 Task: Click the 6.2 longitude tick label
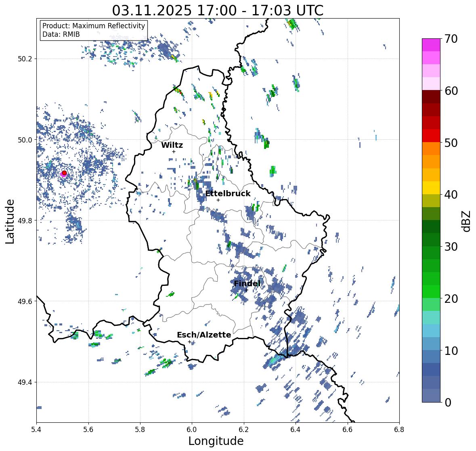[x=244, y=430]
